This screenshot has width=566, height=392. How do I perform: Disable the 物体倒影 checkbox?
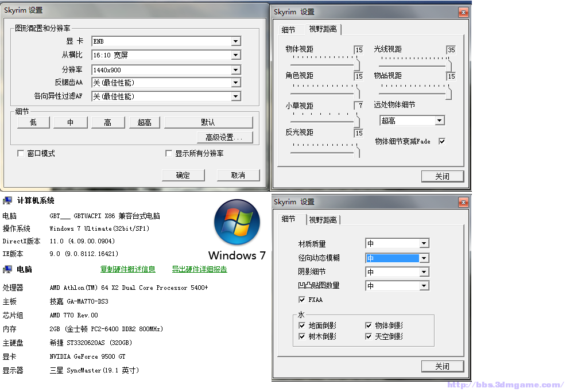tap(368, 325)
